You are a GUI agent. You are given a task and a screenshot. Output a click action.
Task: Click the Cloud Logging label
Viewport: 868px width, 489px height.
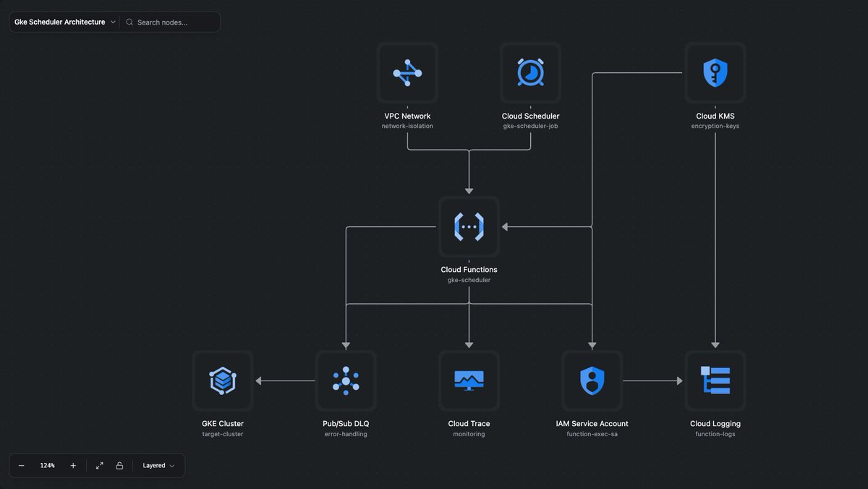click(715, 424)
